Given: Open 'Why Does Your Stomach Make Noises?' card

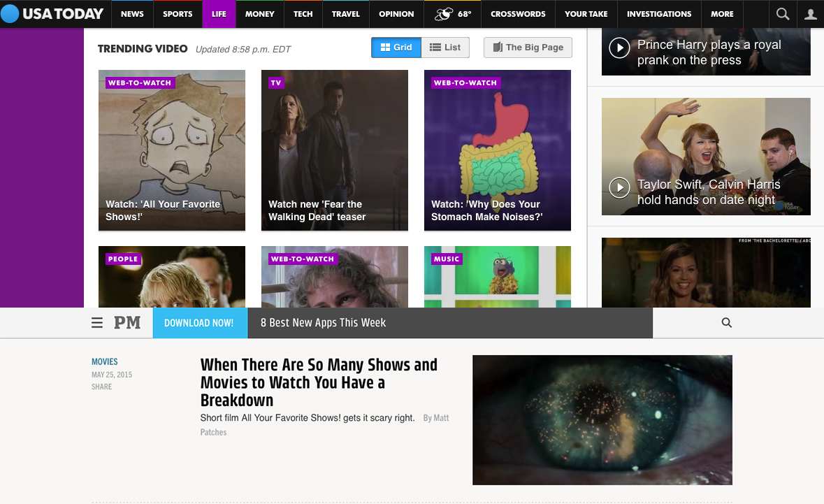Looking at the screenshot, I should click(498, 150).
